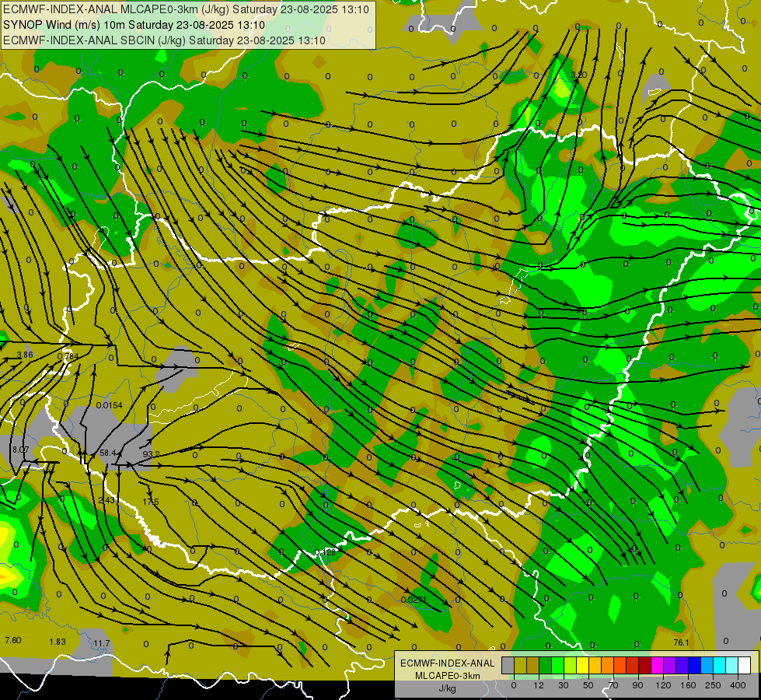
Task: Select legend tick label 50
Action: pyautogui.click(x=588, y=685)
